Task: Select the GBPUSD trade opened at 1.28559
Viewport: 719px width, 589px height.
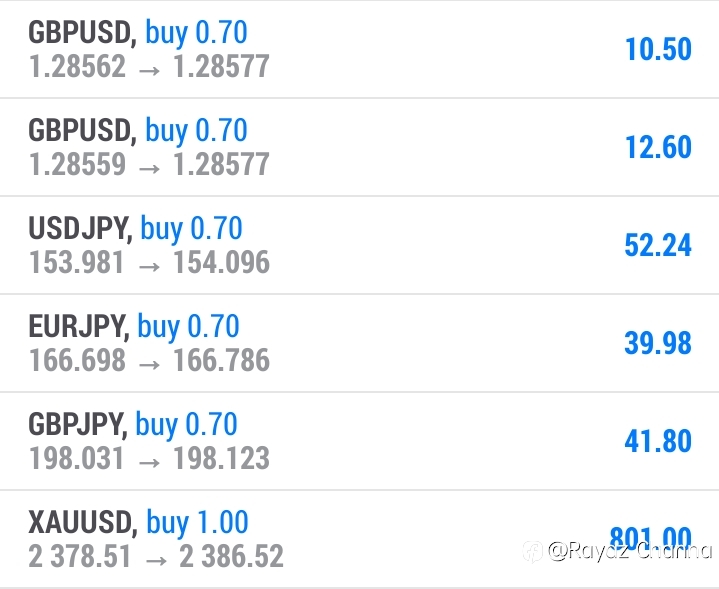Action: pos(360,147)
